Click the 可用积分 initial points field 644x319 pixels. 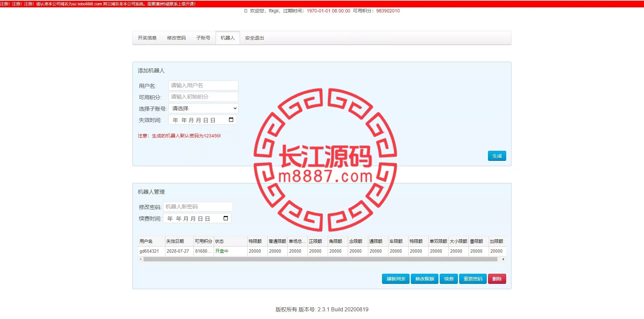tap(203, 97)
